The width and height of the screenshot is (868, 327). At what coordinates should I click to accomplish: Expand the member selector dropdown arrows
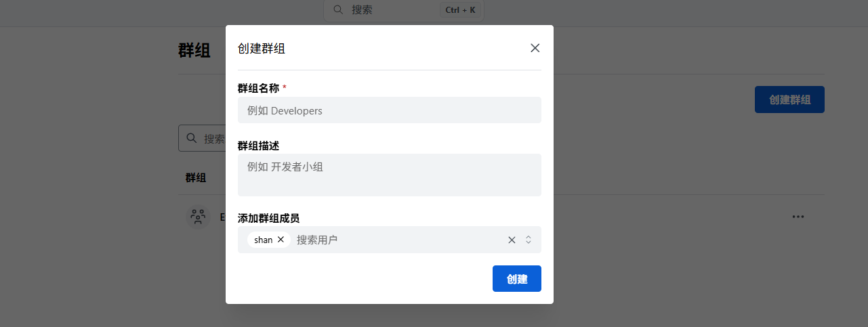click(529, 240)
